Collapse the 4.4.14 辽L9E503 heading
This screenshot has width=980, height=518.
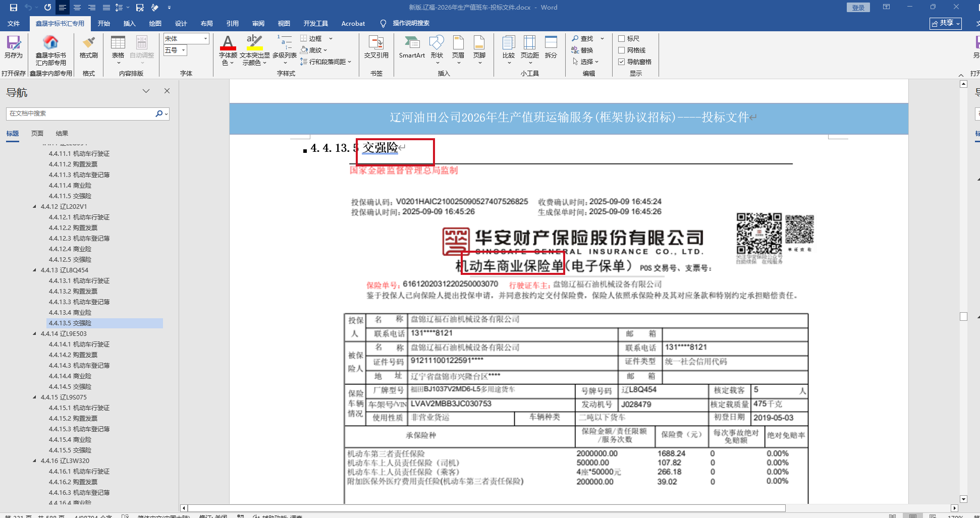pyautogui.click(x=35, y=333)
